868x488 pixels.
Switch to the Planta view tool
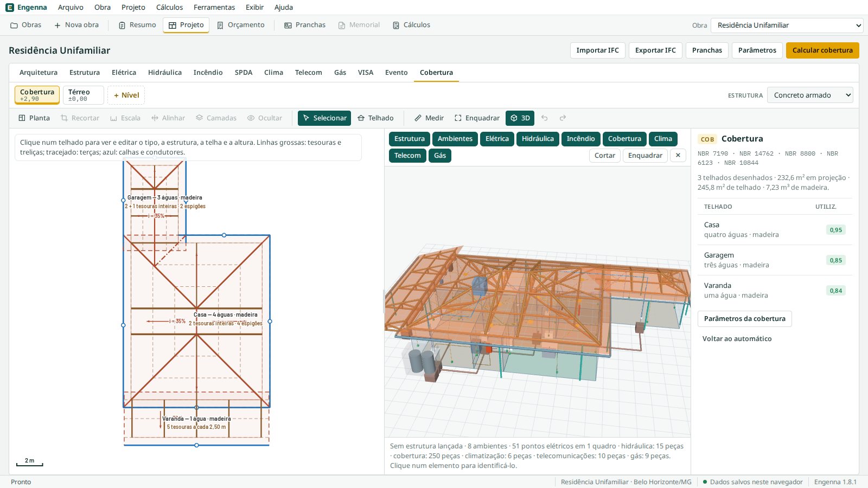[x=34, y=118]
